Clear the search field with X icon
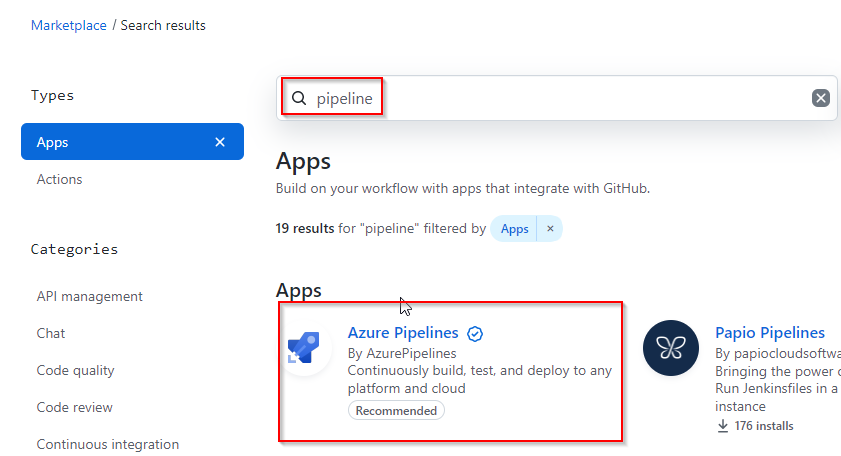Viewport: 841px width, 456px height. pyautogui.click(x=820, y=98)
